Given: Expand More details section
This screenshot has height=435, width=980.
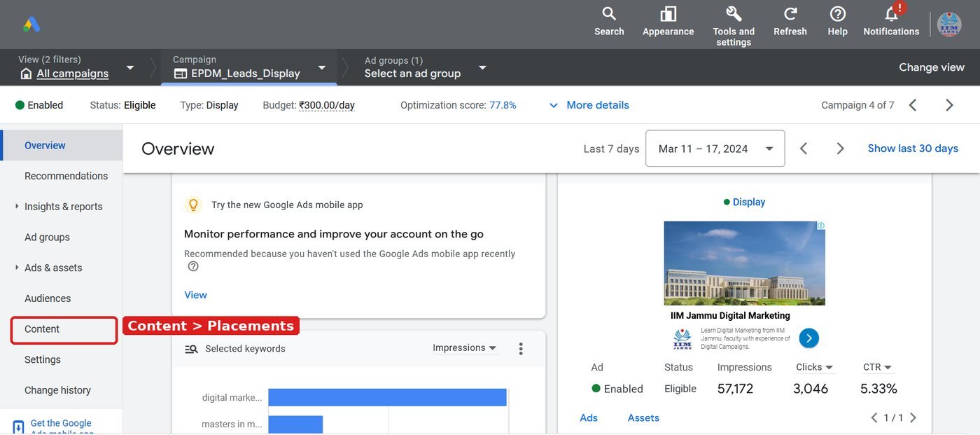Looking at the screenshot, I should pos(589,105).
